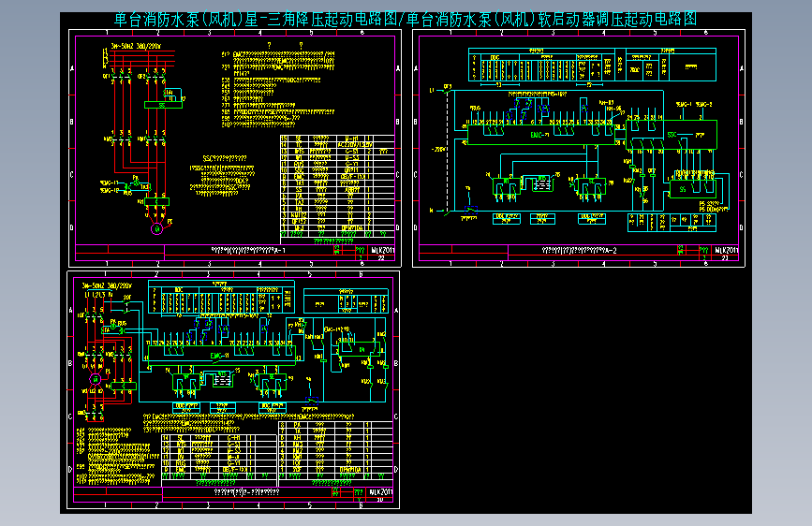Click the "PE" label by the motor in the top-left sheet
Image resolution: width=812 pixels, height=526 pixels.
(170, 222)
